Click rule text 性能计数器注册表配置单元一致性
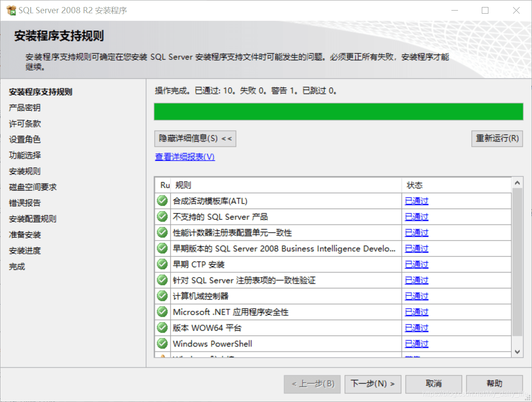 [232, 233]
